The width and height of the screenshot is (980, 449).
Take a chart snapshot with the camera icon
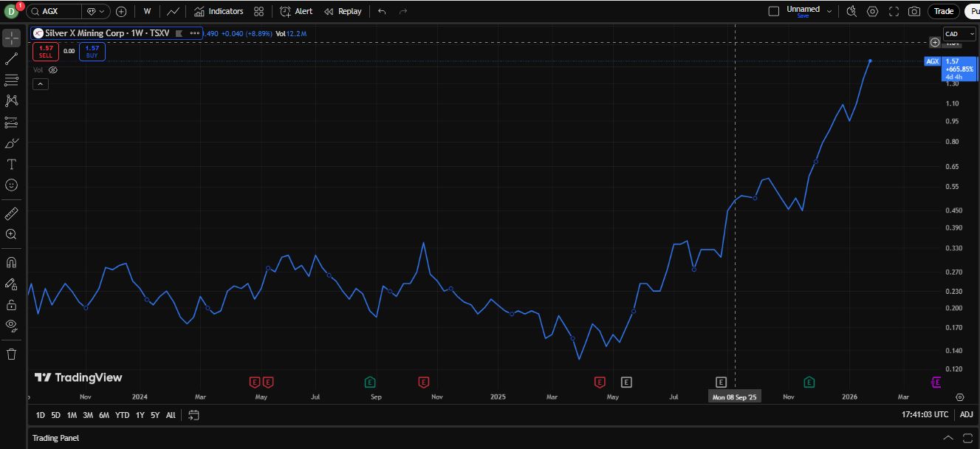click(x=914, y=11)
